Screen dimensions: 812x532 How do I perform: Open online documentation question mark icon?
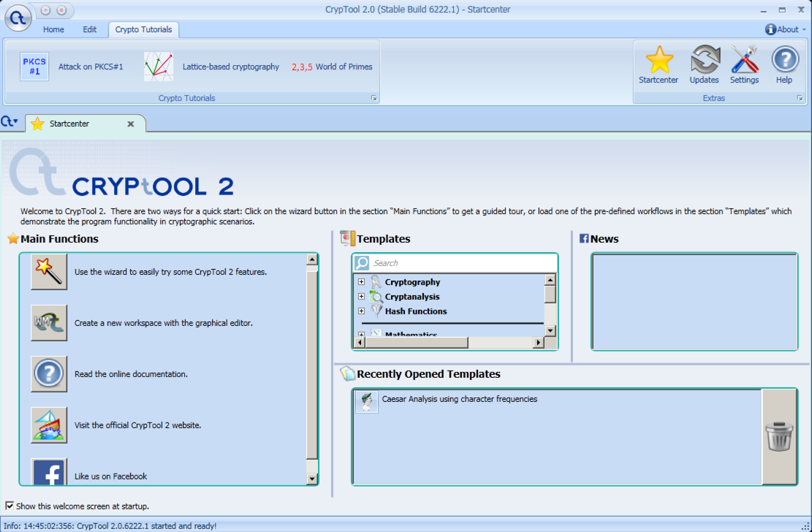click(49, 374)
